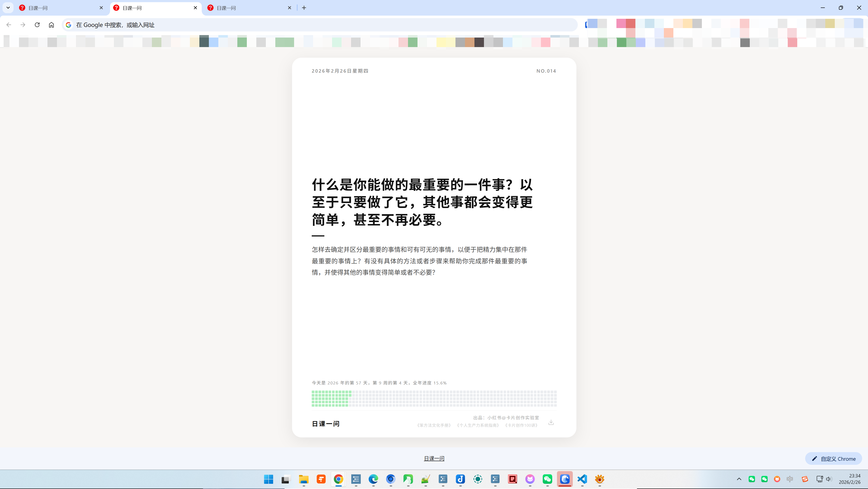
Task: Click the 日课一问 link below the card
Action: pyautogui.click(x=434, y=458)
